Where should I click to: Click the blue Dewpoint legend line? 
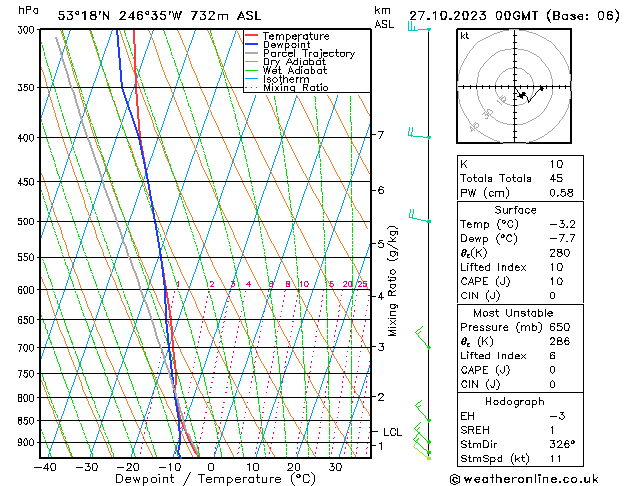(x=251, y=45)
